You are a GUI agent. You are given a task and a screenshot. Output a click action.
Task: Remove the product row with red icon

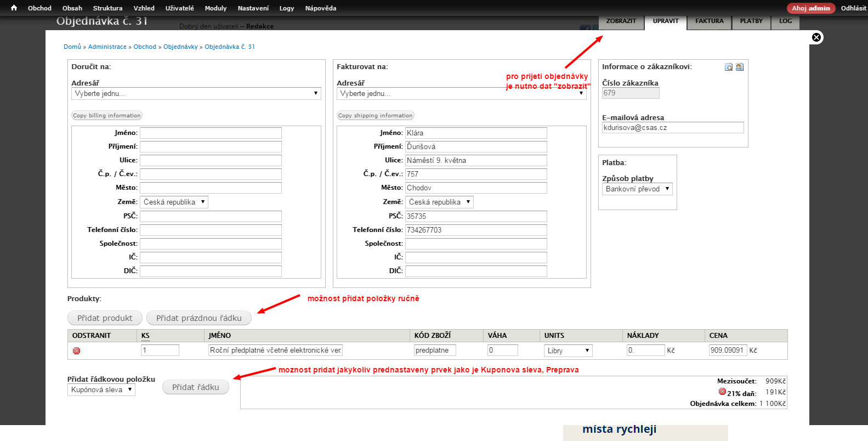77,350
